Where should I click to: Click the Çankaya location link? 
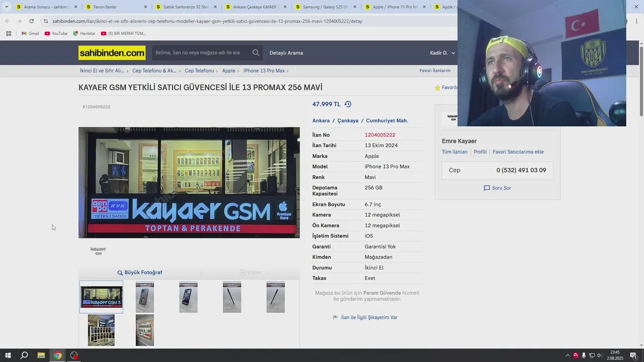pyautogui.click(x=348, y=121)
